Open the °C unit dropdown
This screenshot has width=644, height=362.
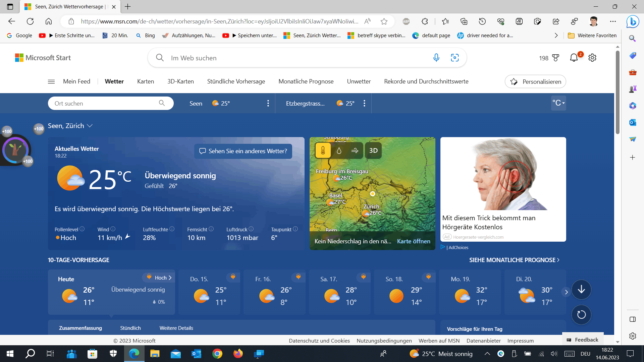coord(558,103)
